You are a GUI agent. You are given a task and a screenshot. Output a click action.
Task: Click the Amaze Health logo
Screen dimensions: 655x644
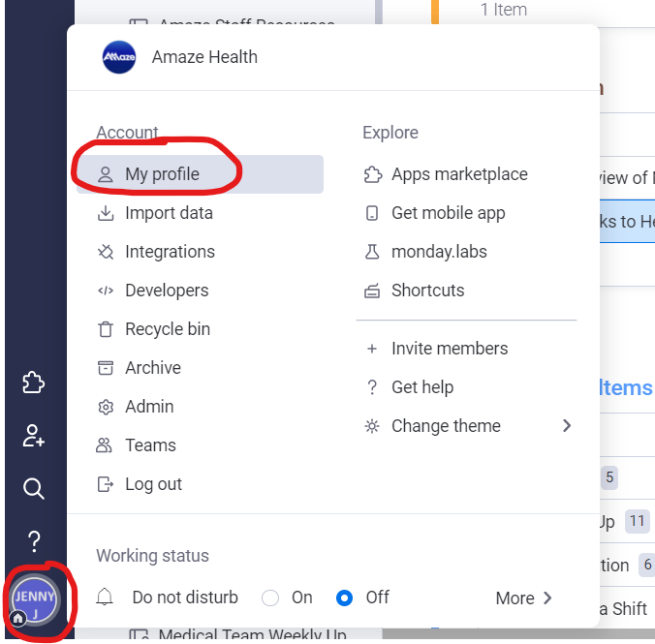tap(119, 57)
